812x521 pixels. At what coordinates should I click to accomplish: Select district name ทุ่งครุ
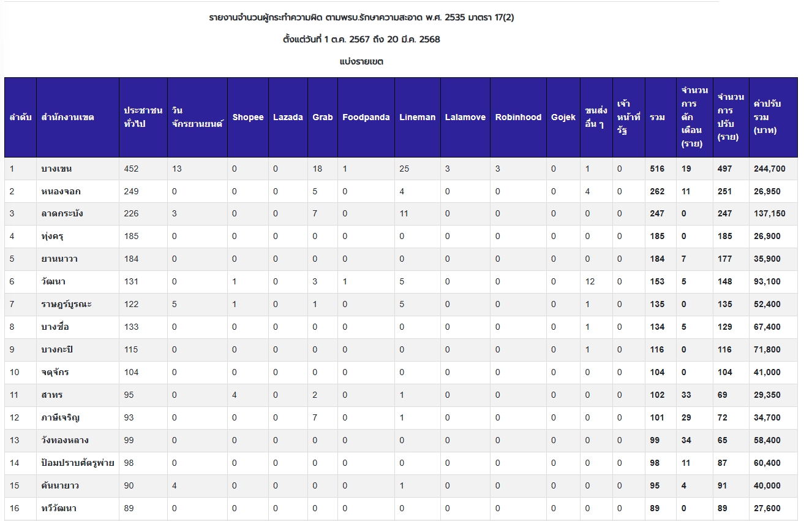tap(52, 236)
